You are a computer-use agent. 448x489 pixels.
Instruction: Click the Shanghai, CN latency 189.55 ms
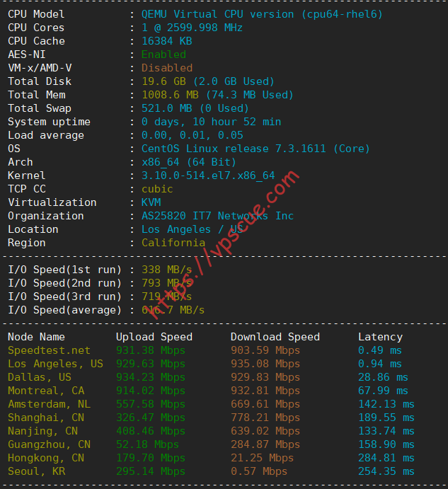(386, 418)
